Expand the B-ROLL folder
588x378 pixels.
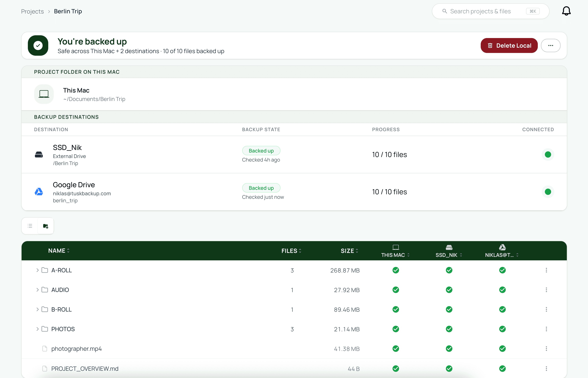tap(37, 310)
